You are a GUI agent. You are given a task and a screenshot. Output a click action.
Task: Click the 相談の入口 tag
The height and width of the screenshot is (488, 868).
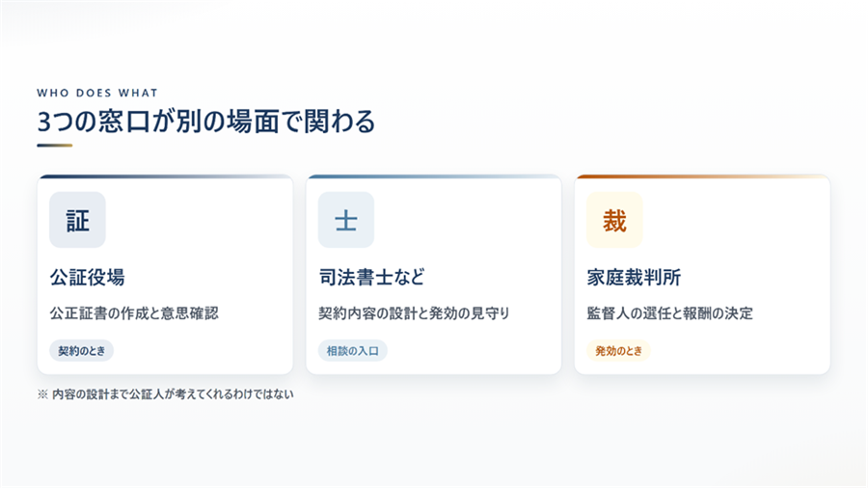353,351
